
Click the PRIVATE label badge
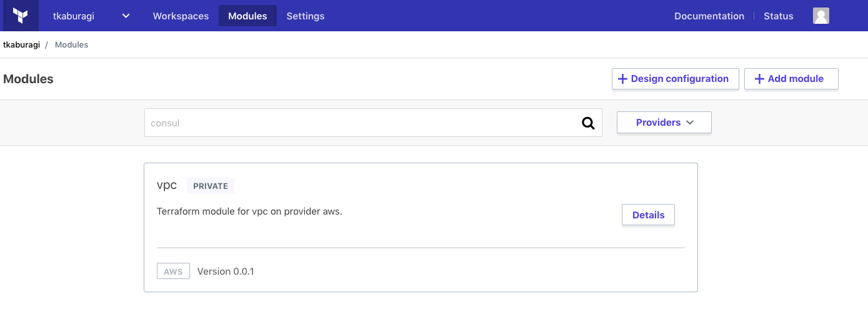click(210, 186)
